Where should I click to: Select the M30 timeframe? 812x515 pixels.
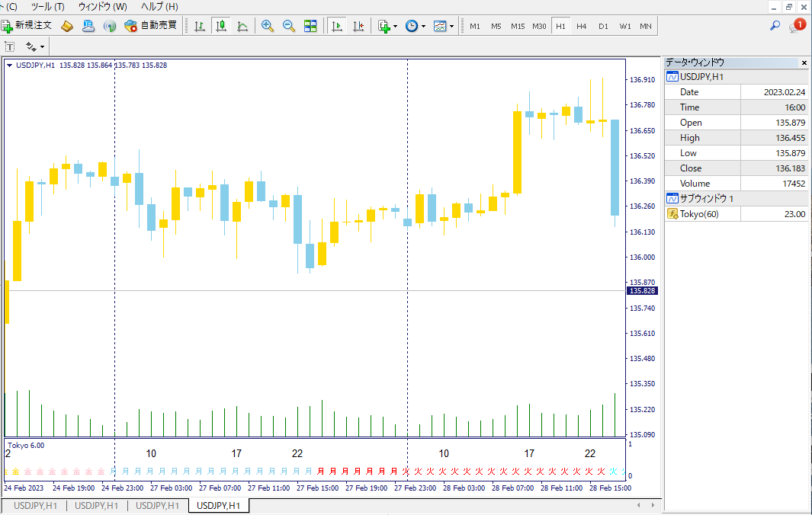[x=539, y=26]
